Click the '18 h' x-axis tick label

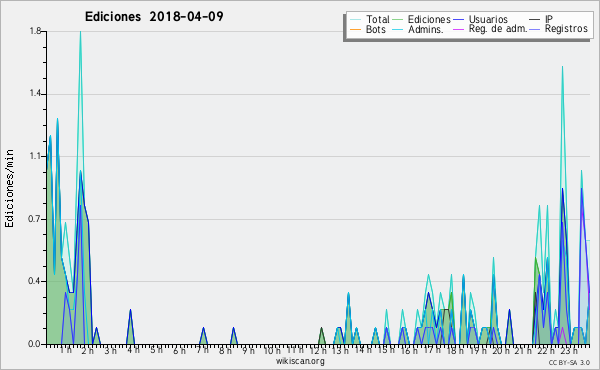455,350
